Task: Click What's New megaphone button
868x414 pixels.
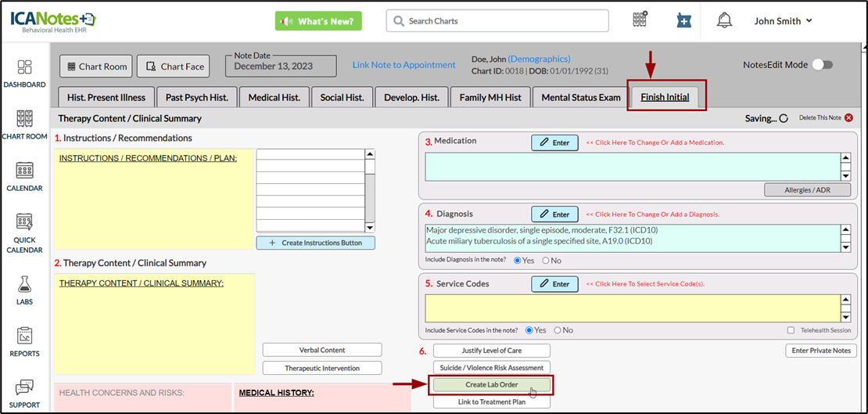Action: click(x=318, y=21)
